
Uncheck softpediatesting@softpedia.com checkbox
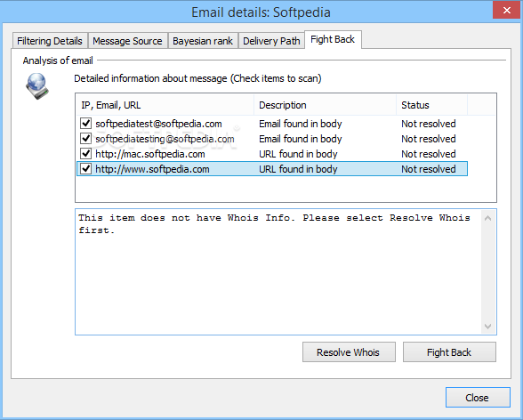coord(85,138)
